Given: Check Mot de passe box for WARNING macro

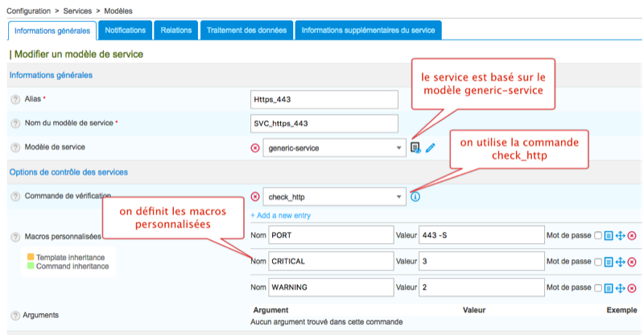Looking at the screenshot, I should point(597,287).
